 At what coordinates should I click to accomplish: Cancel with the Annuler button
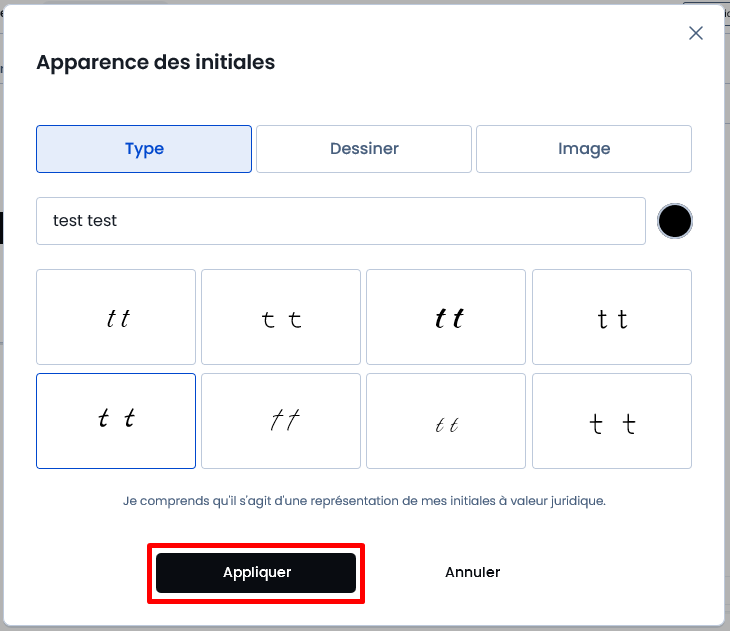[473, 572]
